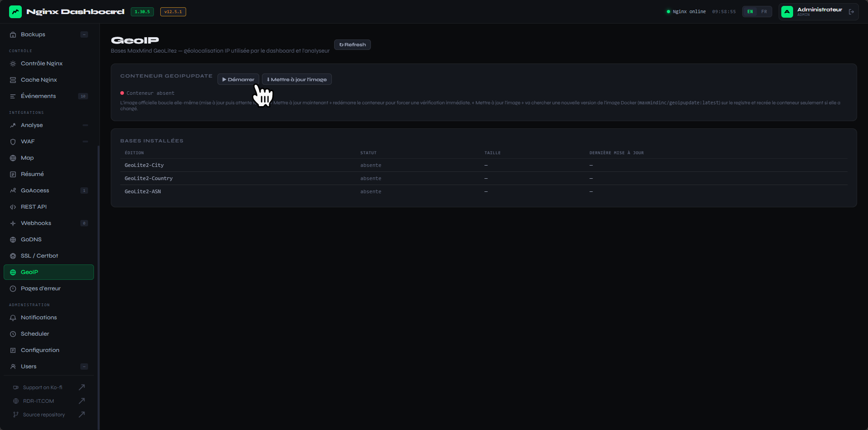Click the logout icon beside Administrateur
Viewport: 868px width, 430px height.
pos(851,12)
